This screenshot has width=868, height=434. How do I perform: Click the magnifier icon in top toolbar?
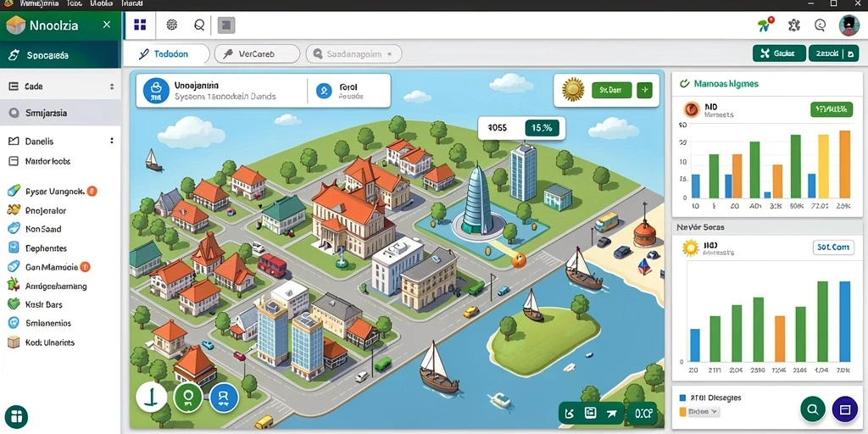[x=199, y=25]
